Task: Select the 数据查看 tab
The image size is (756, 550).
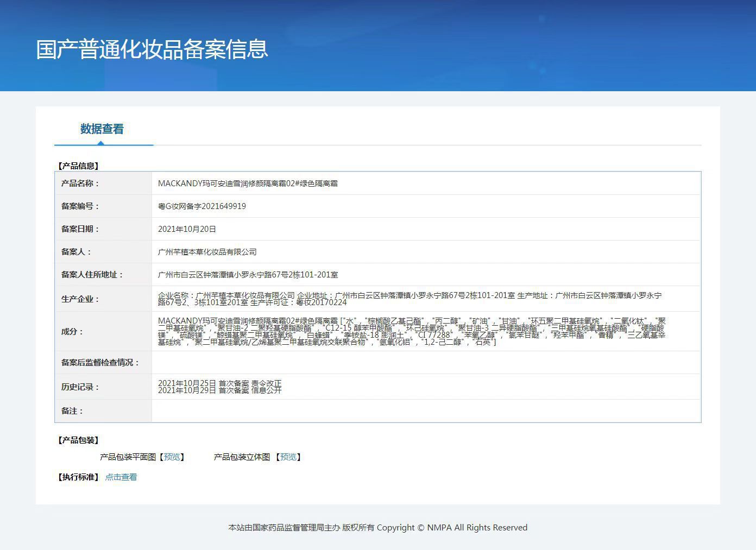Action: (x=102, y=129)
